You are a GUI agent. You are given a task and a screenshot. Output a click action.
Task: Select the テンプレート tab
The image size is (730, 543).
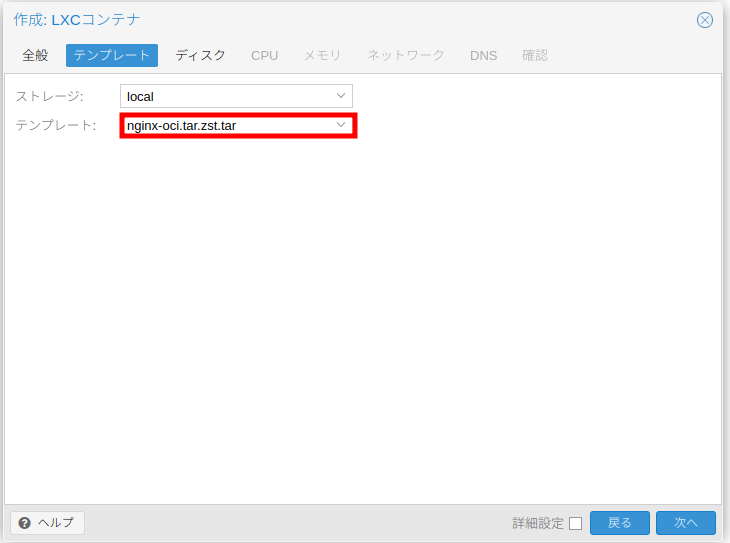tap(112, 55)
